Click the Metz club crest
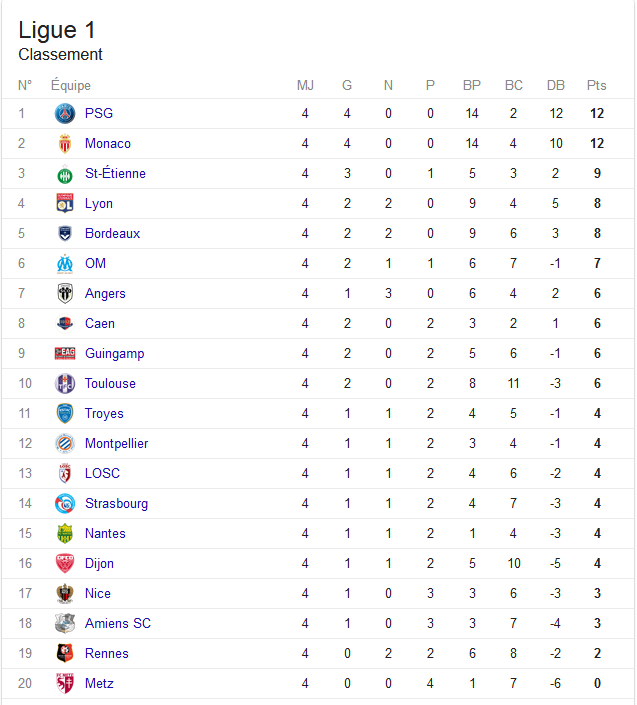 tap(65, 683)
